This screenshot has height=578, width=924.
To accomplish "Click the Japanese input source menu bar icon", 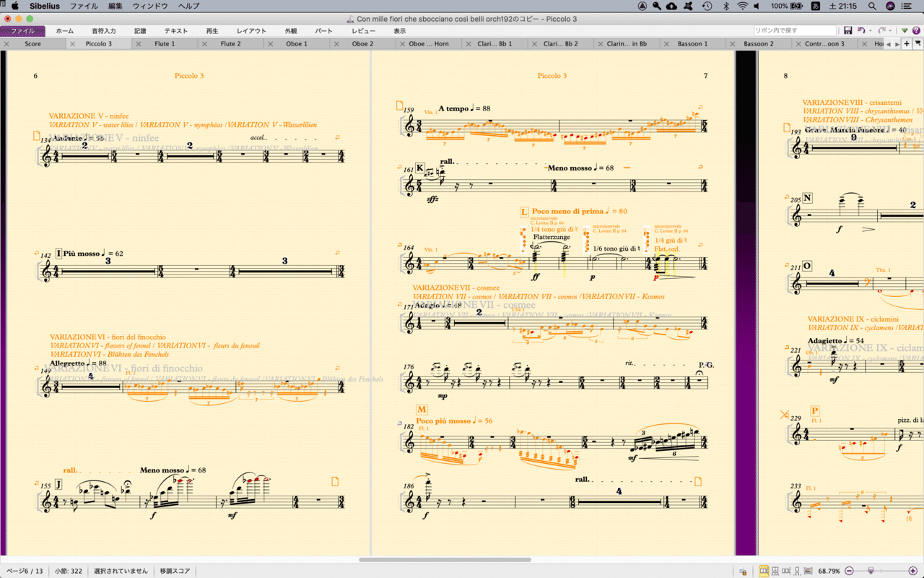I will click(x=816, y=6).
